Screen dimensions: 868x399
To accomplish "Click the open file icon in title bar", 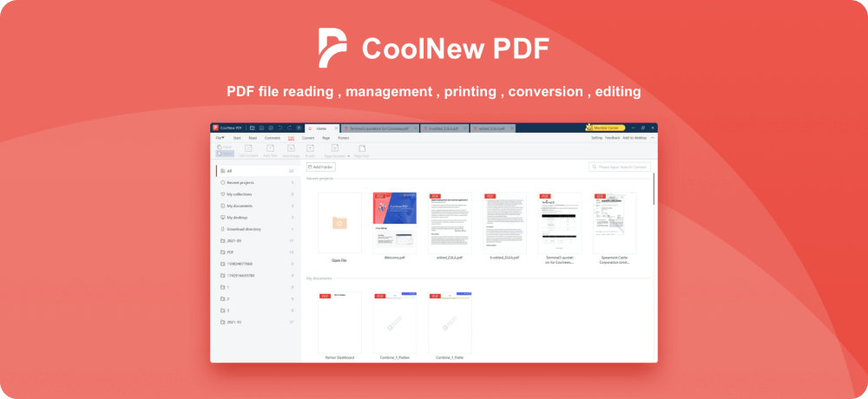I will 253,128.
